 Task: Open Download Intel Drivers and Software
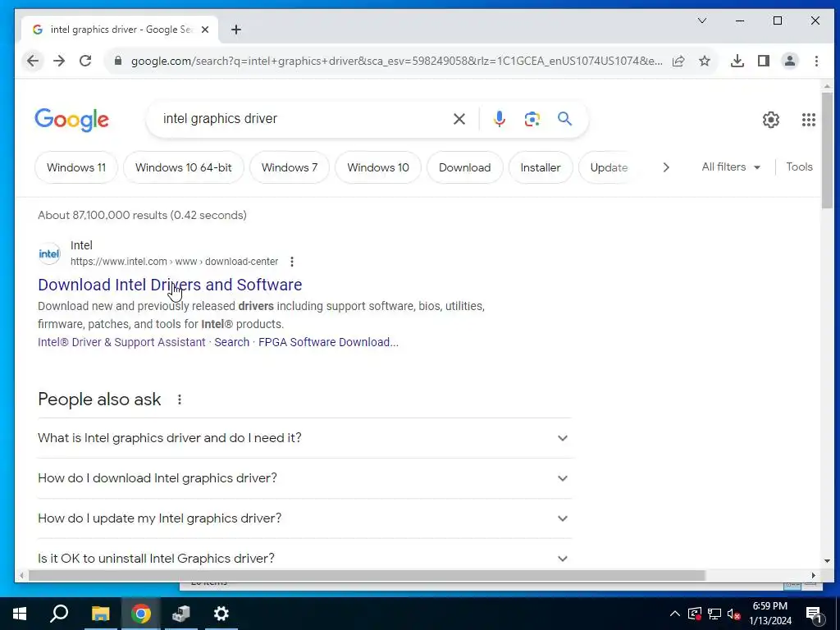point(170,285)
